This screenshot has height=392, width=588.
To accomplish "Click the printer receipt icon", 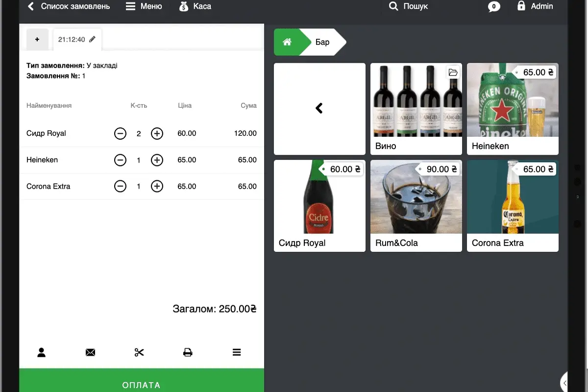I will pyautogui.click(x=188, y=352).
